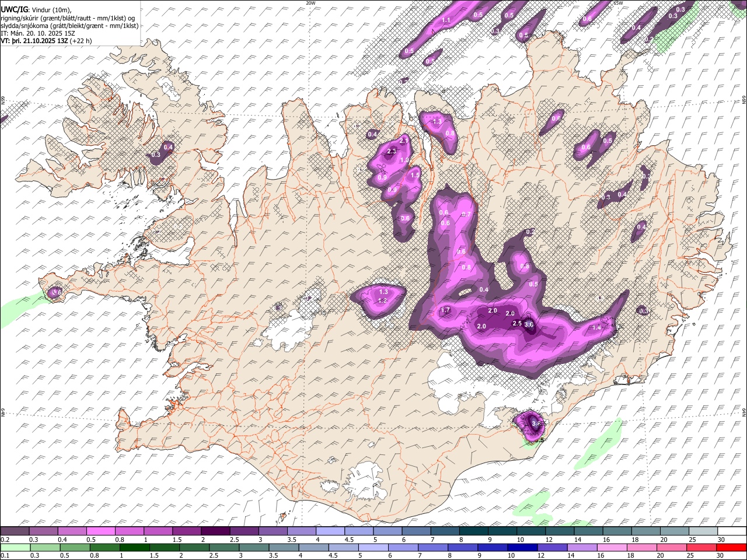Select the 'slydda/snjókoma' description line
The image size is (747, 560).
click(69, 26)
